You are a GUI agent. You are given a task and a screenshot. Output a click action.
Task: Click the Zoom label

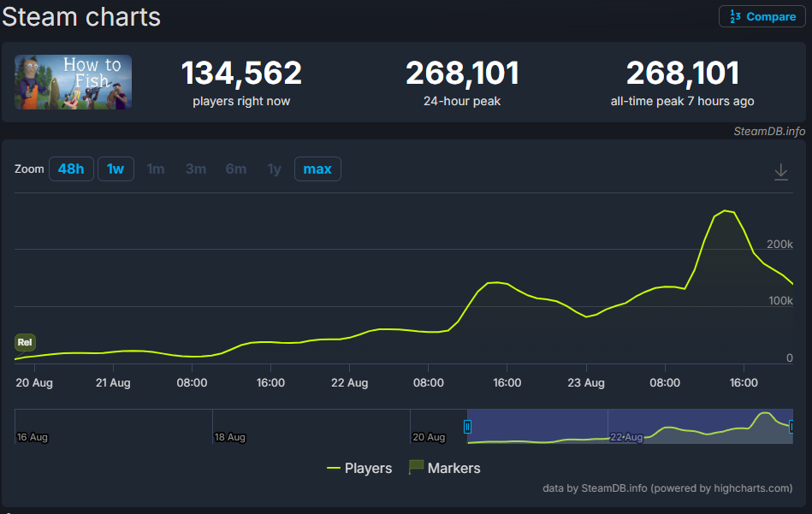point(29,169)
